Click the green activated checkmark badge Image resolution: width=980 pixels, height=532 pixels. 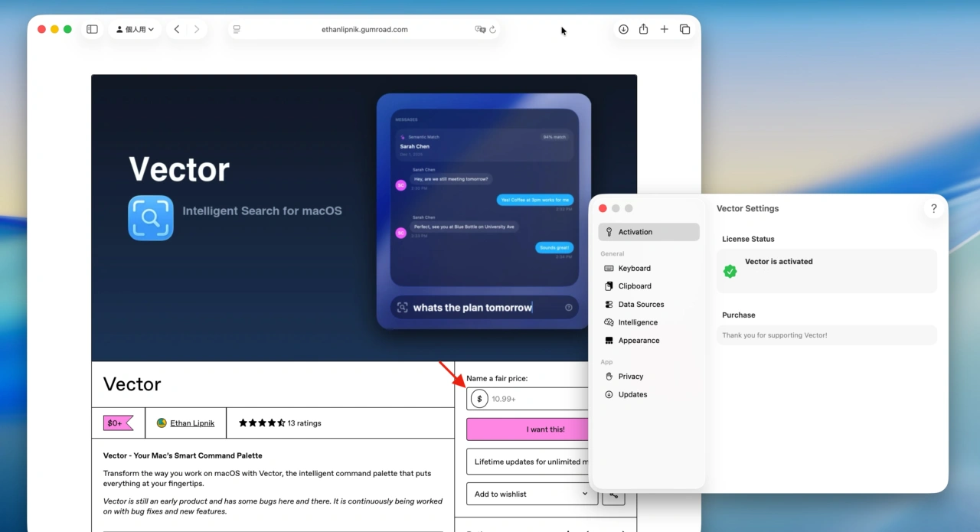730,271
